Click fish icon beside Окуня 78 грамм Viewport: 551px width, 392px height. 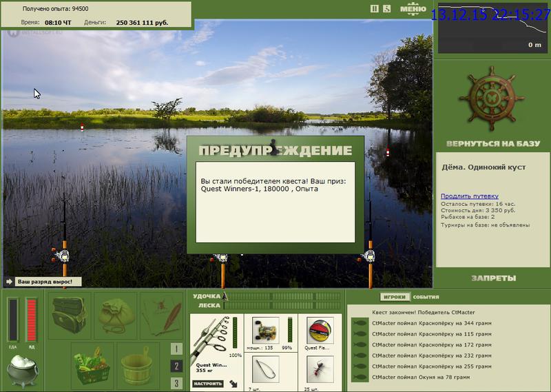(x=360, y=378)
